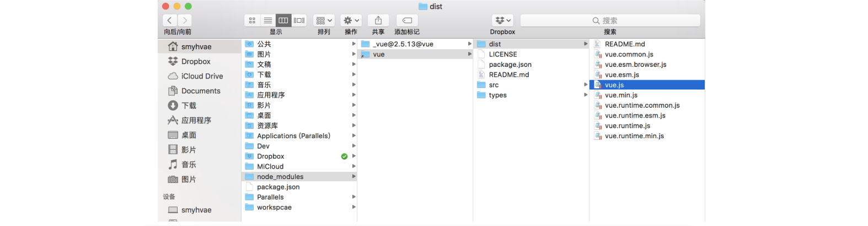This screenshot has height=226, width=868.
Task: Select the Dropbox folder in first column
Action: click(x=299, y=156)
